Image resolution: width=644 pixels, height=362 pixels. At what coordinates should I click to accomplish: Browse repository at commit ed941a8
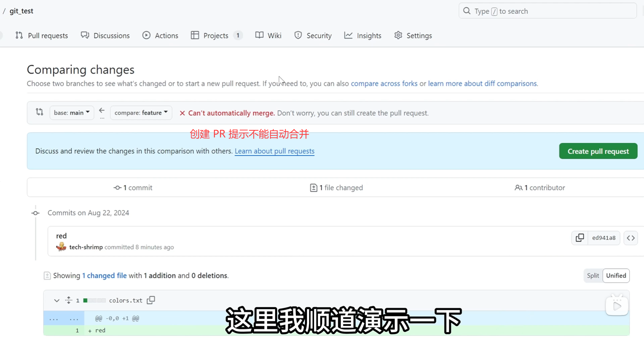(x=631, y=238)
